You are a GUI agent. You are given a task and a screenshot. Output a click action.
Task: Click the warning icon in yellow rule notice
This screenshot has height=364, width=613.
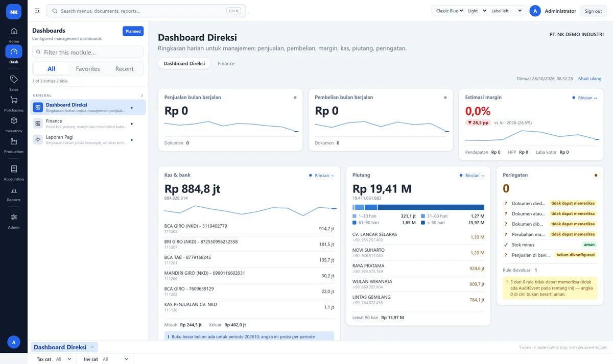click(506, 281)
